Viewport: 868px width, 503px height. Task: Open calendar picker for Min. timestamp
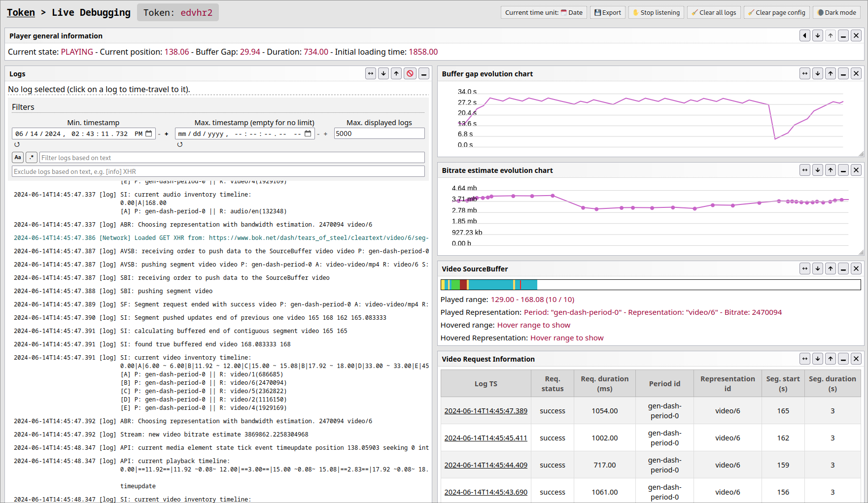click(x=149, y=134)
